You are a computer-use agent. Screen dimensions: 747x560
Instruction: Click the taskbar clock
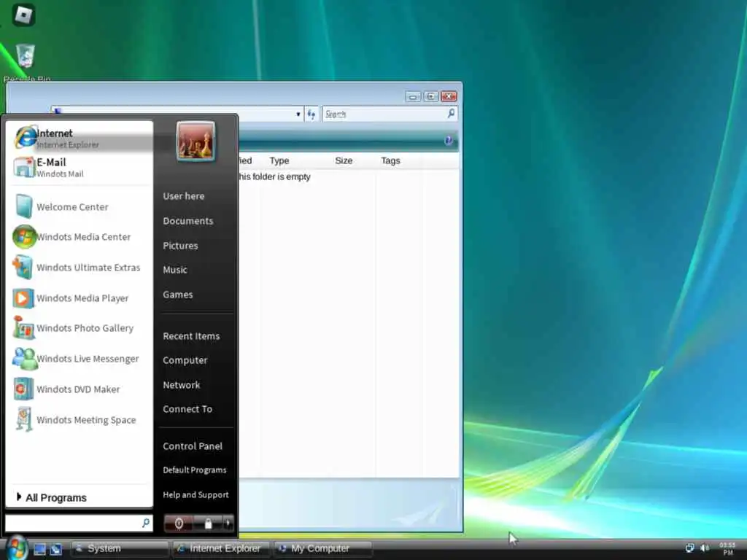[x=727, y=548]
